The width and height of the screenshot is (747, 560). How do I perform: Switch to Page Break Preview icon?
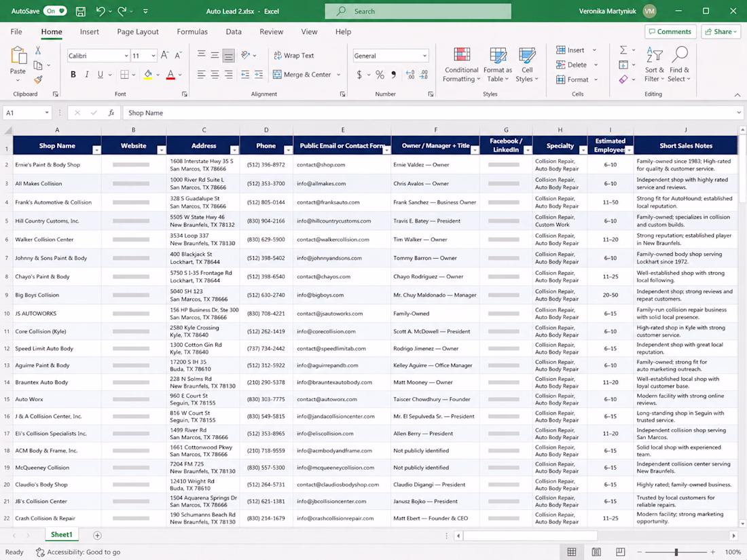620,552
